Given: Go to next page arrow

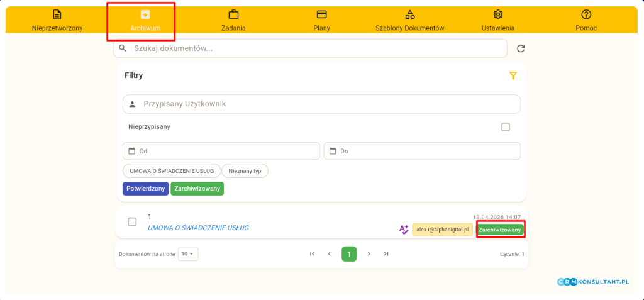Looking at the screenshot, I should coord(369,253).
